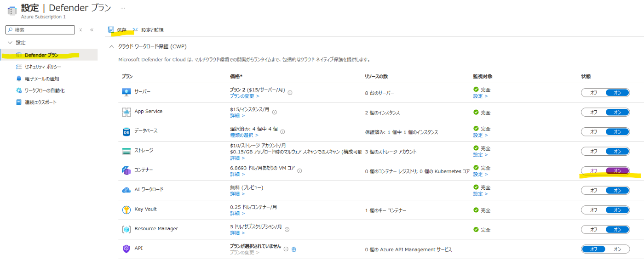This screenshot has height=266, width=644.
Task: Click the App Service plan icon
Action: pyautogui.click(x=126, y=112)
